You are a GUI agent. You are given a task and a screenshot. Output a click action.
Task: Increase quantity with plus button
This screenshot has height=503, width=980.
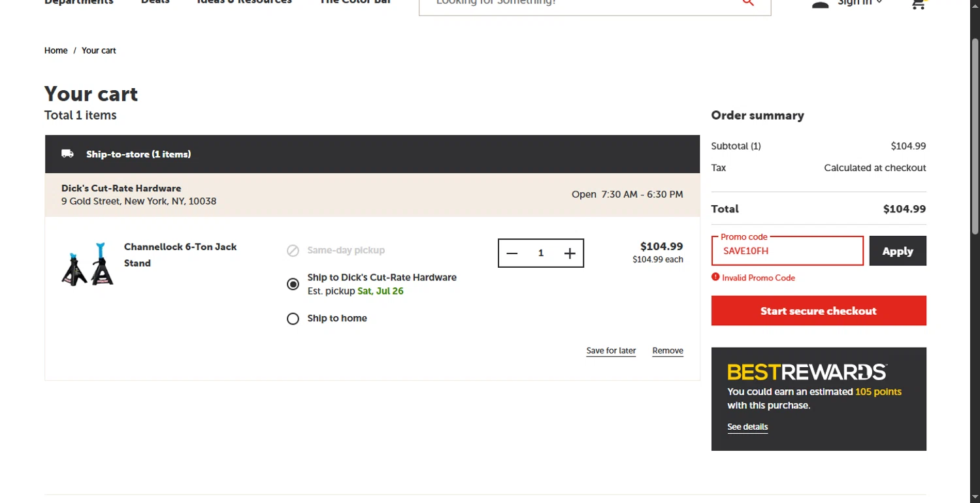point(570,253)
